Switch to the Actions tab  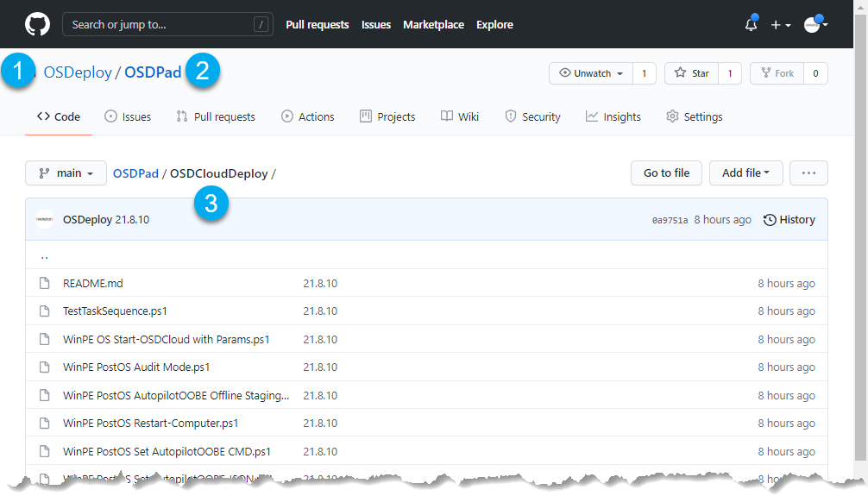[x=308, y=116]
